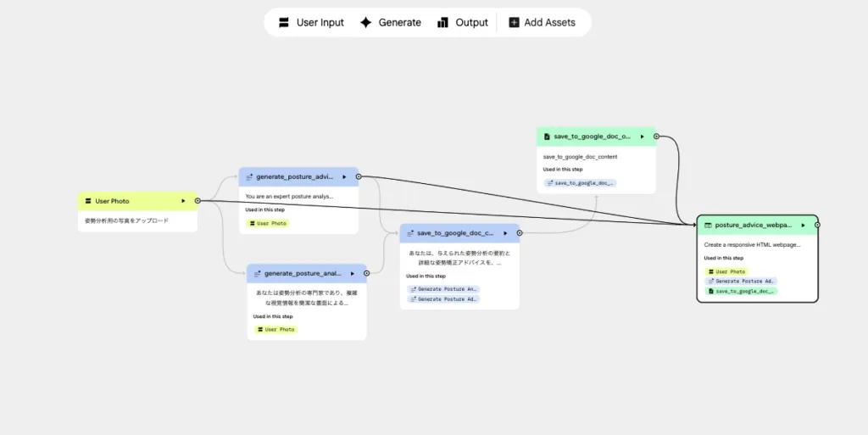Click the save_to_google_doc_o node document icon
868x435 pixels.
(548, 136)
